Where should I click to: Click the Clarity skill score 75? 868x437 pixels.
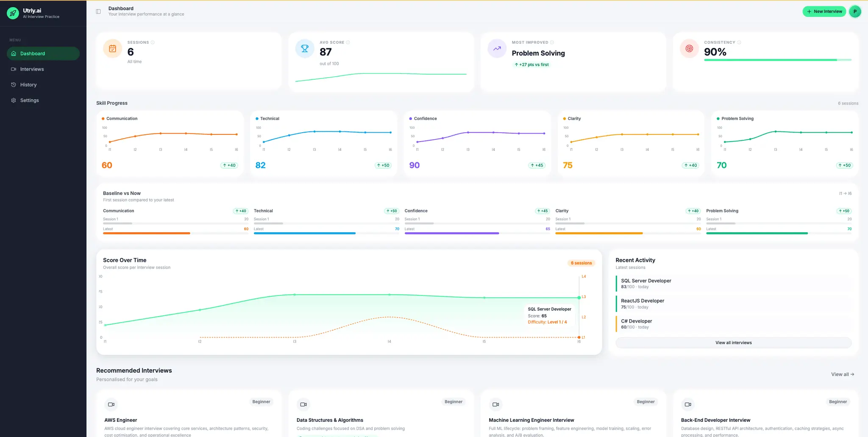tap(568, 165)
